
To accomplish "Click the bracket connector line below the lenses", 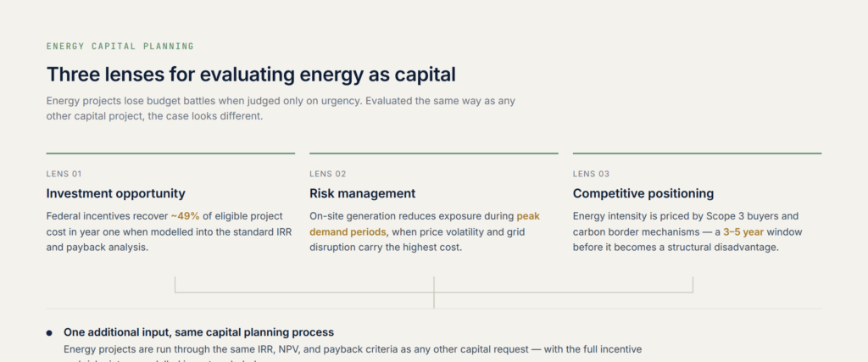I will [x=434, y=292].
